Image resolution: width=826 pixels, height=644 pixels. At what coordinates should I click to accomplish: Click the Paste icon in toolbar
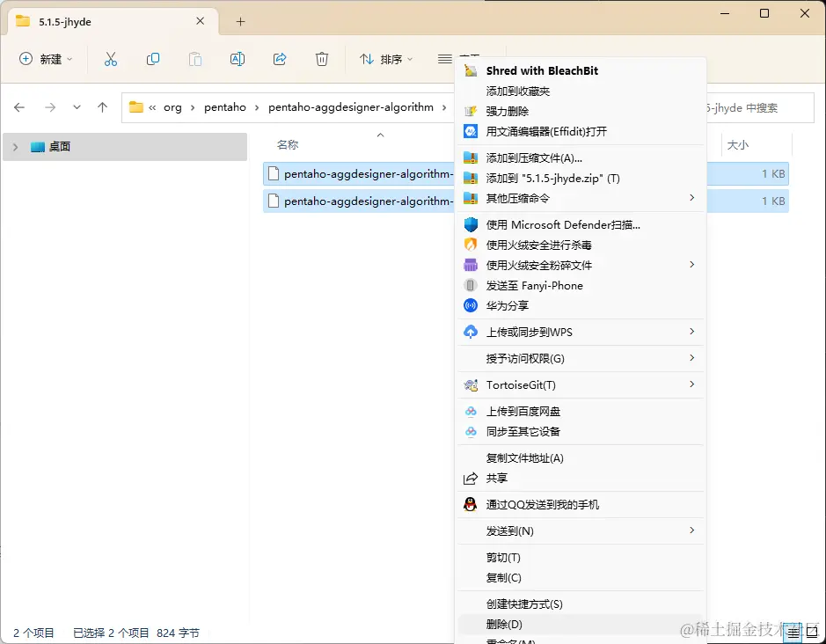point(195,59)
